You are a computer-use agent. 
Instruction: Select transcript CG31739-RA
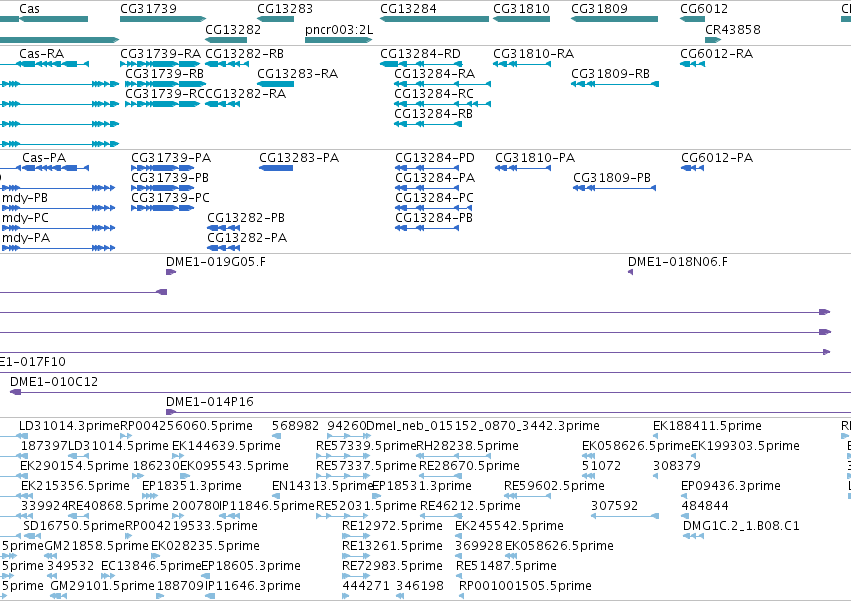click(160, 54)
